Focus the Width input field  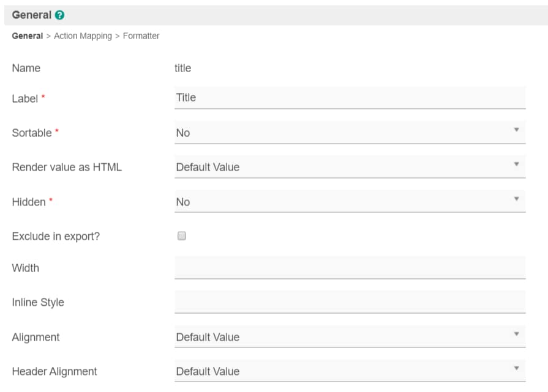tap(349, 268)
